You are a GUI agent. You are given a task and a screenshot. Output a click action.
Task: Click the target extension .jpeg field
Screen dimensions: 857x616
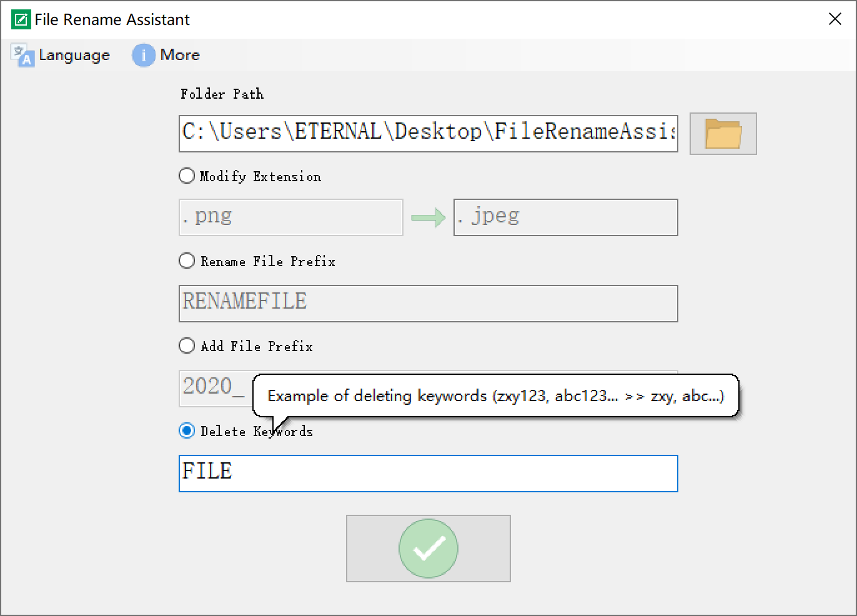[565, 217]
